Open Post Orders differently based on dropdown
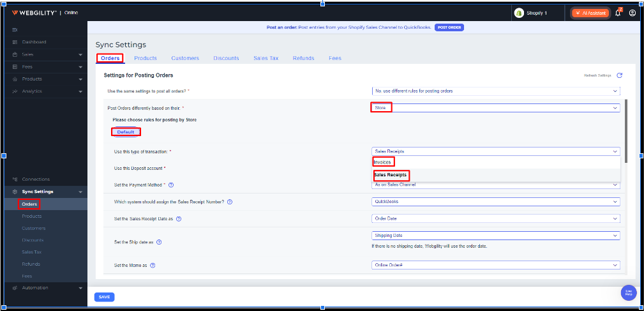This screenshot has height=311, width=644. [496, 108]
